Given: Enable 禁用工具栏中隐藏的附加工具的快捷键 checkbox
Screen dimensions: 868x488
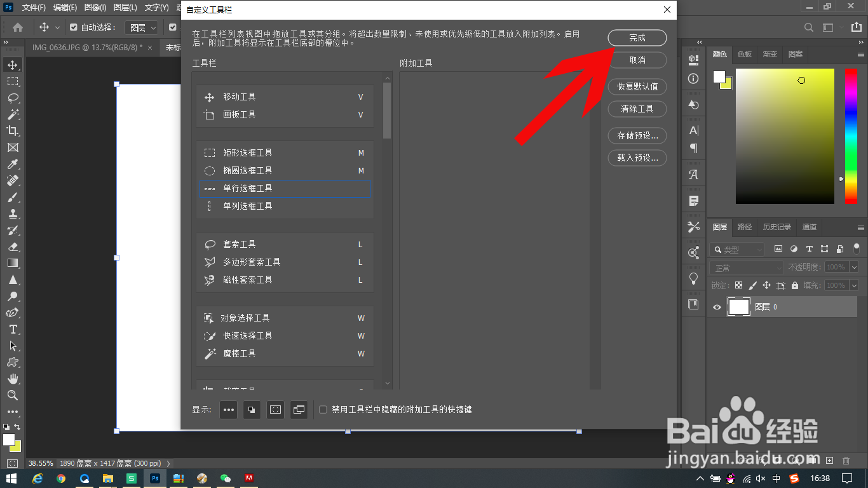Looking at the screenshot, I should click(x=323, y=410).
